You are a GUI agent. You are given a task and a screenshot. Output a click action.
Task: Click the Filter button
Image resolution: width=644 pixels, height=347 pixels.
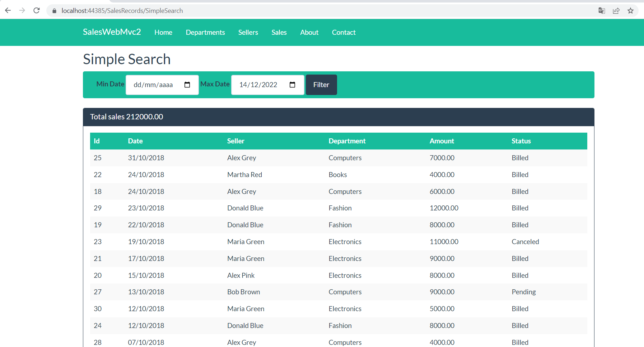pos(321,85)
